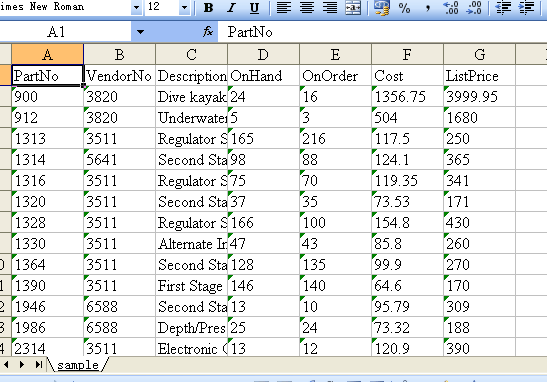
Task: Click the Name Box showing A1
Action: pos(66,32)
